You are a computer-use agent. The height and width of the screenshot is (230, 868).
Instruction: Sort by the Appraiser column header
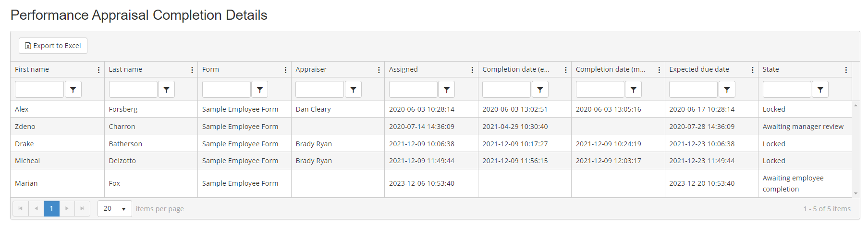(x=311, y=69)
